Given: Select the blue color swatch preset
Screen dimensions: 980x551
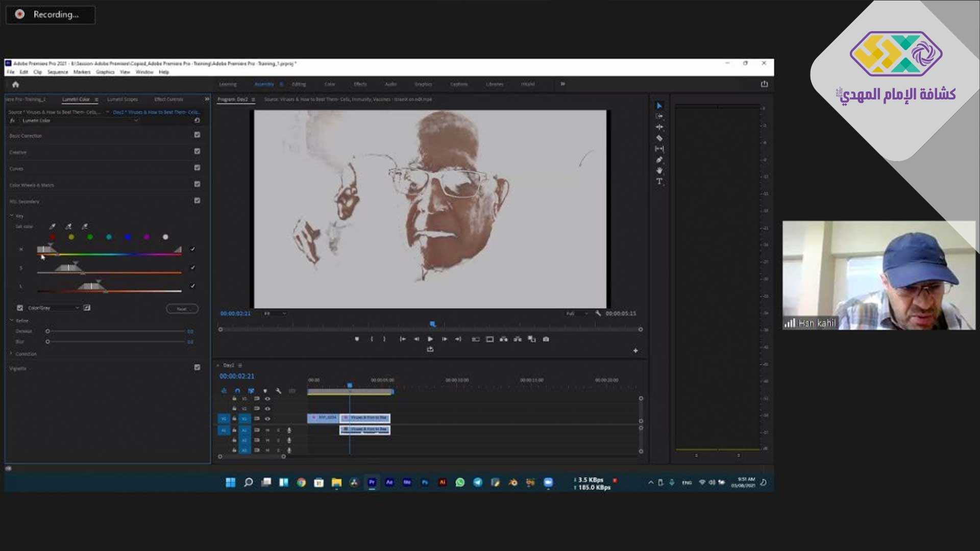Looking at the screenshot, I should pos(128,237).
